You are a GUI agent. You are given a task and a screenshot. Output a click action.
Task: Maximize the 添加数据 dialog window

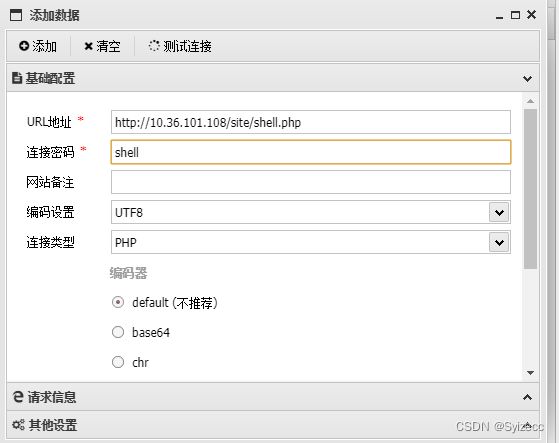[515, 15]
